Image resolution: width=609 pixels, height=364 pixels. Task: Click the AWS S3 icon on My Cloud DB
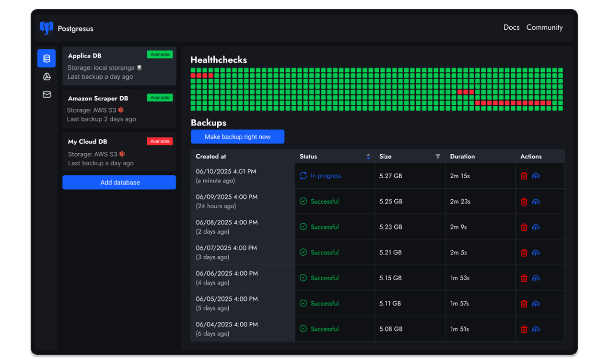tap(122, 154)
